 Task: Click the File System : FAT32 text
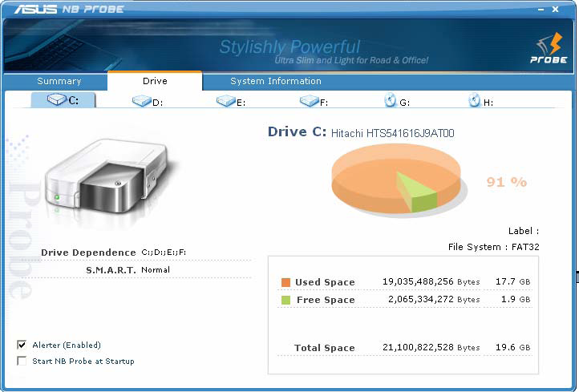pos(494,247)
